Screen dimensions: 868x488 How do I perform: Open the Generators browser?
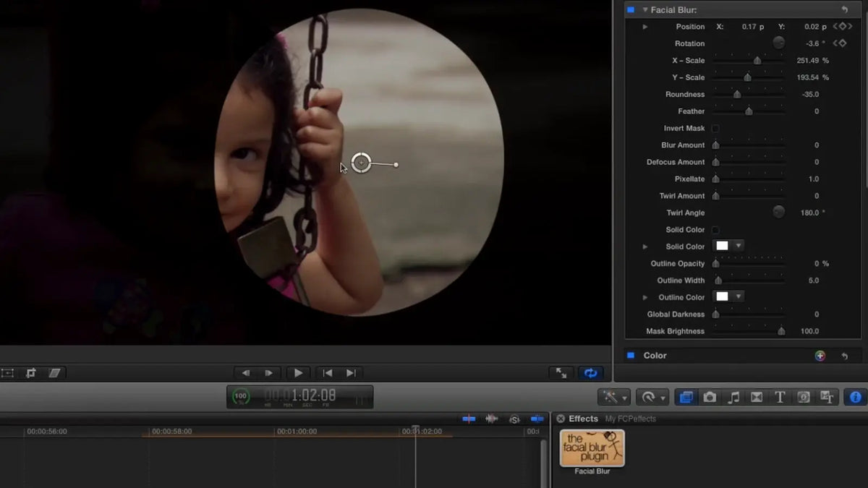tap(804, 397)
